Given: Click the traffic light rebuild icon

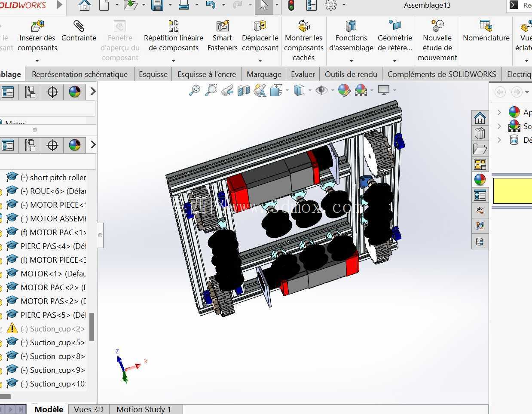Looking at the screenshot, I should (x=291, y=6).
